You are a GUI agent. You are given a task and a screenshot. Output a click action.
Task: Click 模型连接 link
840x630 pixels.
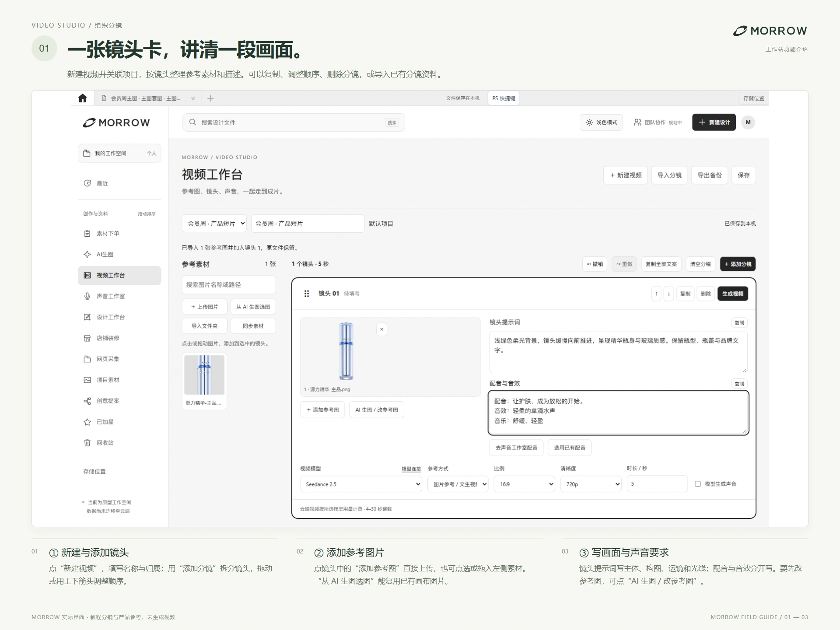coord(411,469)
